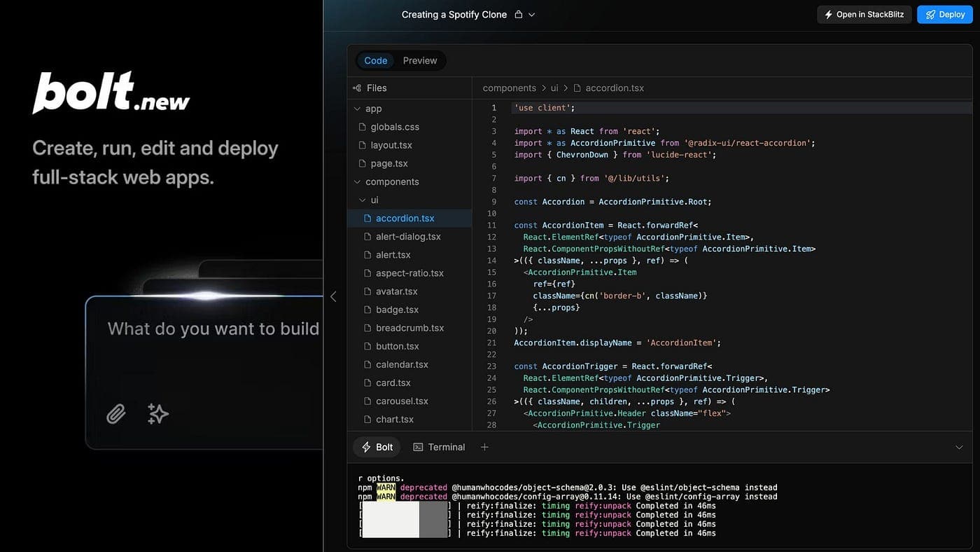Screen dimensions: 980x552
Task: Click file icon next to avatar.tsx
Action: click(367, 291)
